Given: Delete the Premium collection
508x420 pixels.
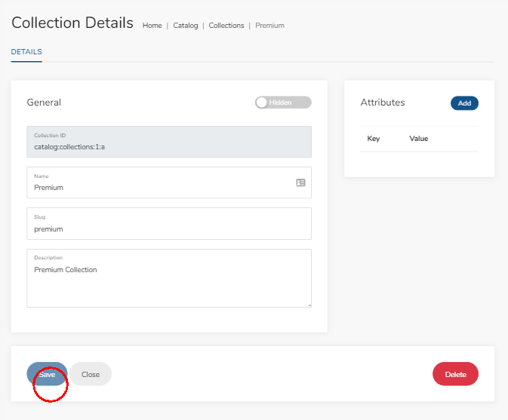Looking at the screenshot, I should [455, 374].
